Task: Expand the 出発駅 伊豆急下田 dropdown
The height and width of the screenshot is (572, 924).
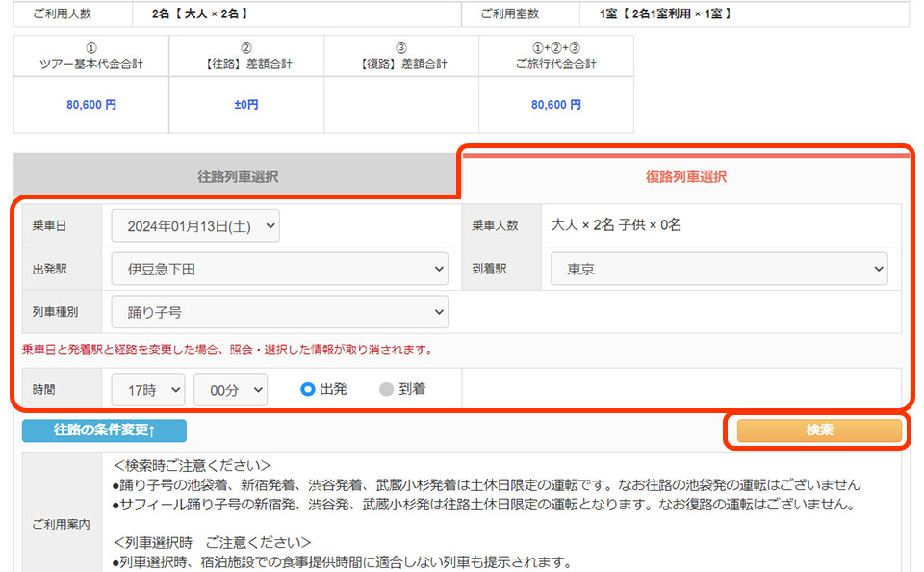Action: click(x=279, y=270)
